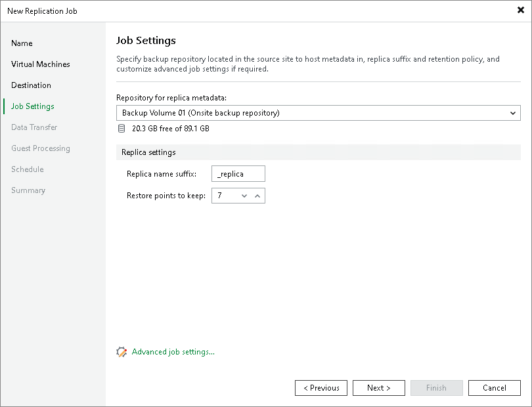Open Advanced job settings
This screenshot has width=532, height=407.
point(172,352)
